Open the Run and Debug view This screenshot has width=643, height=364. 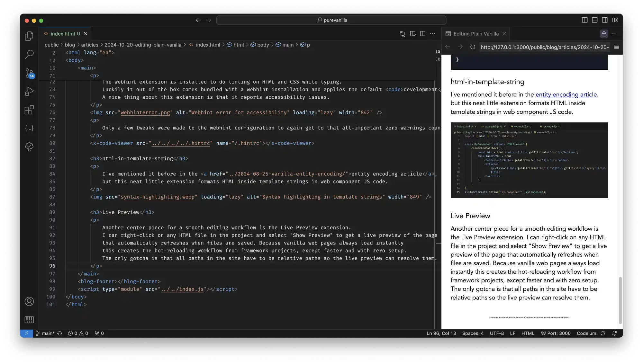pyautogui.click(x=29, y=92)
